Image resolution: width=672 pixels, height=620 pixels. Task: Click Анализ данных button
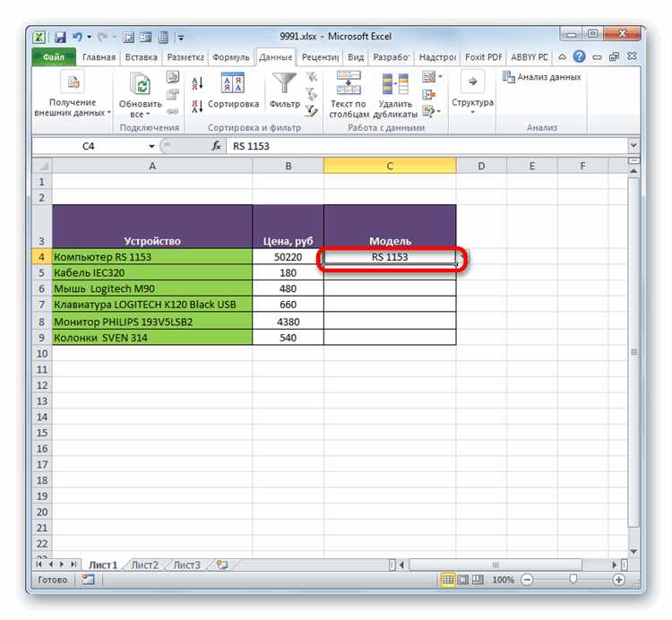[x=542, y=77]
